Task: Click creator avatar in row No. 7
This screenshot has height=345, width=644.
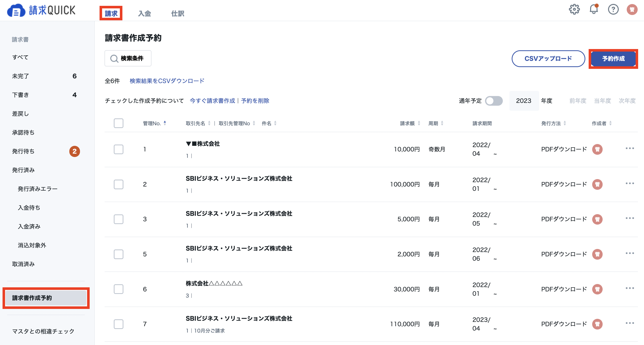Action: [x=597, y=324]
